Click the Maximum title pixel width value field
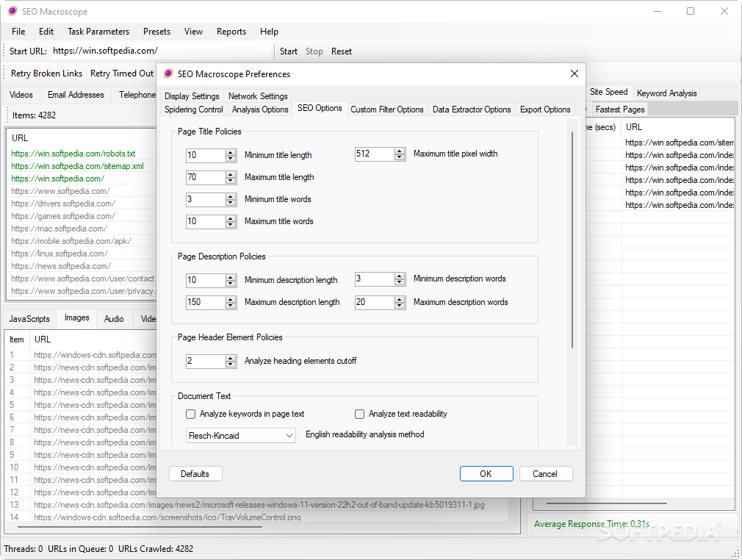This screenshot has width=742, height=560. pyautogui.click(x=375, y=154)
